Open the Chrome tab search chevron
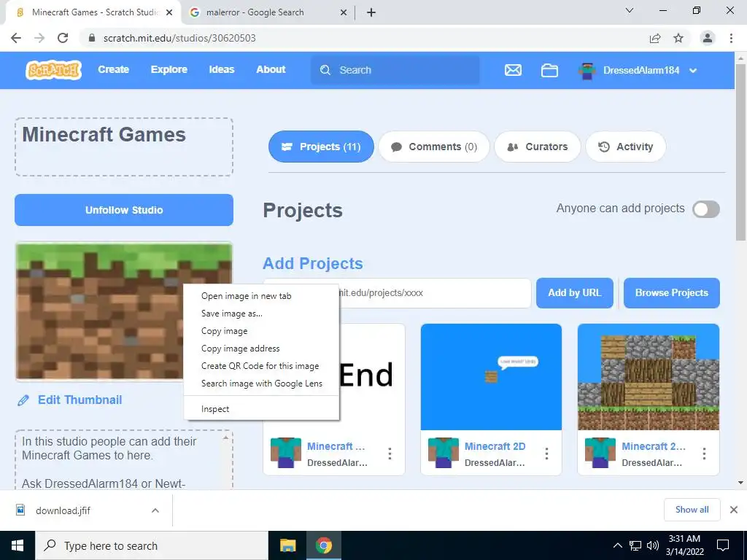This screenshot has height=560, width=747. click(630, 10)
